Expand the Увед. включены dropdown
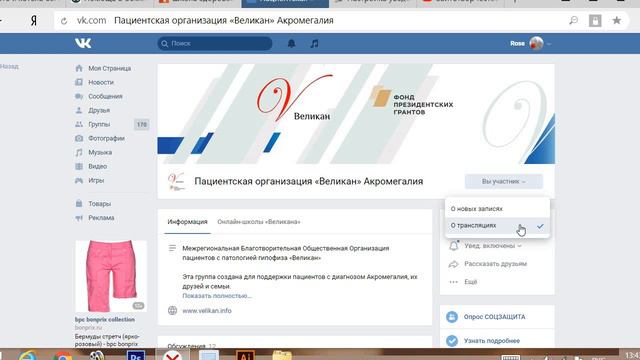The image size is (640, 360). (493, 246)
